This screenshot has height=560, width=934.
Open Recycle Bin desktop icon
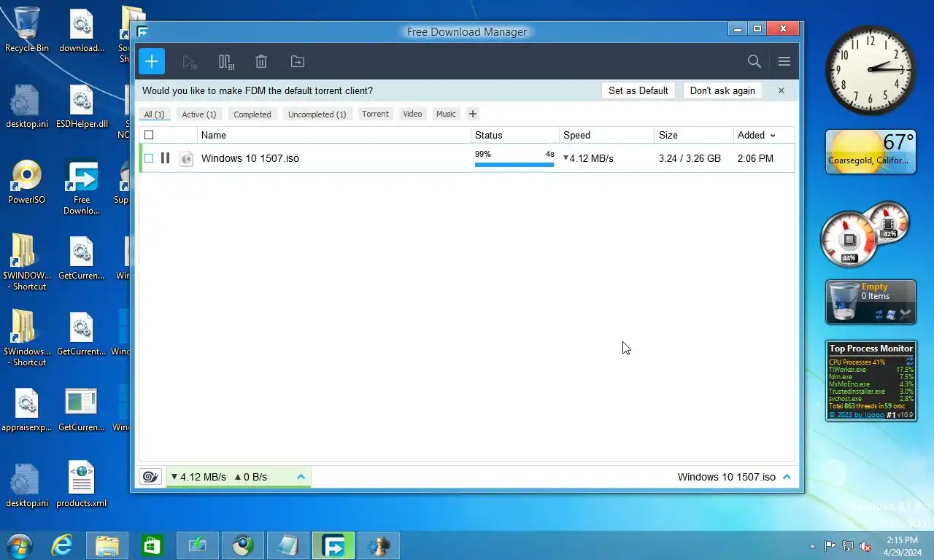pos(27,29)
